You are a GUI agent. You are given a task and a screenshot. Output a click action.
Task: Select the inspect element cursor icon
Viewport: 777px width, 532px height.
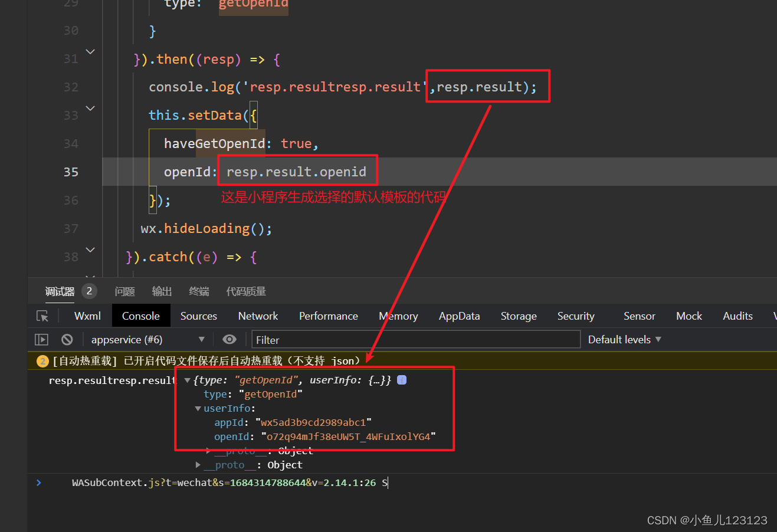coord(42,316)
